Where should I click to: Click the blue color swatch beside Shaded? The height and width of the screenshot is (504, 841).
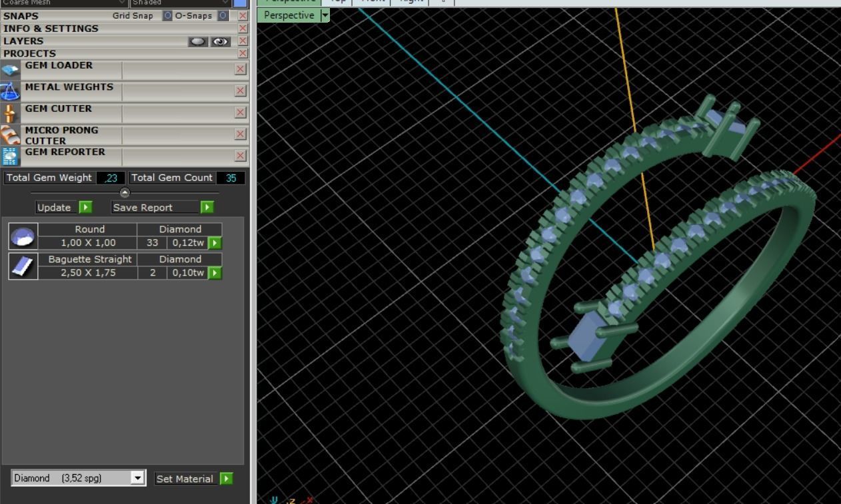pos(240,3)
